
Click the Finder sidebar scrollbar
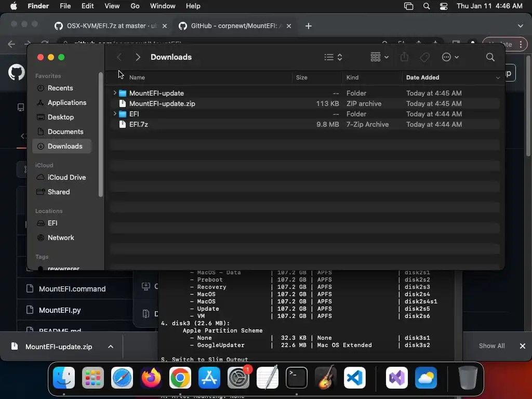point(100,135)
